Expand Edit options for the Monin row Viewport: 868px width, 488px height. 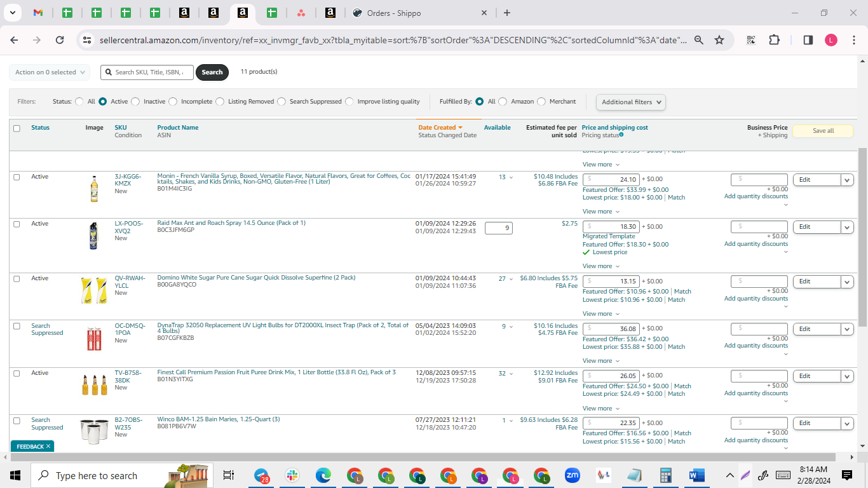click(847, 180)
